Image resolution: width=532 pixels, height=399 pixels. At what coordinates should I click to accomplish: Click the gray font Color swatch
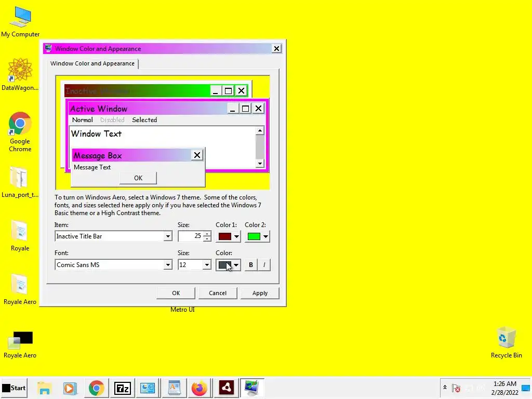point(224,265)
